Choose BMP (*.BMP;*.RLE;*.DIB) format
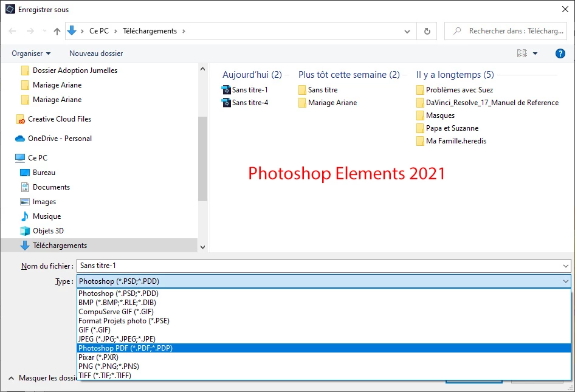The height and width of the screenshot is (392, 575). (324, 303)
